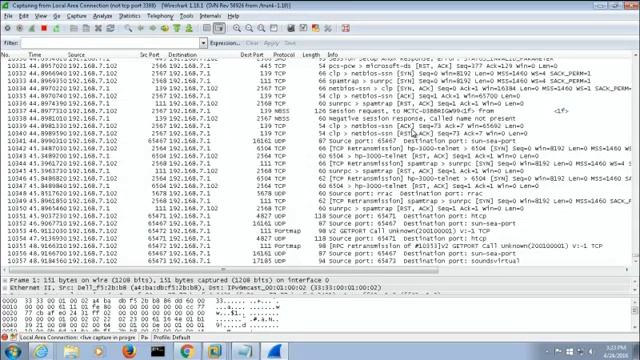This screenshot has height=360, width=640.
Task: Open Wireshark help lifebuoy icon
Action: (x=346, y=28)
